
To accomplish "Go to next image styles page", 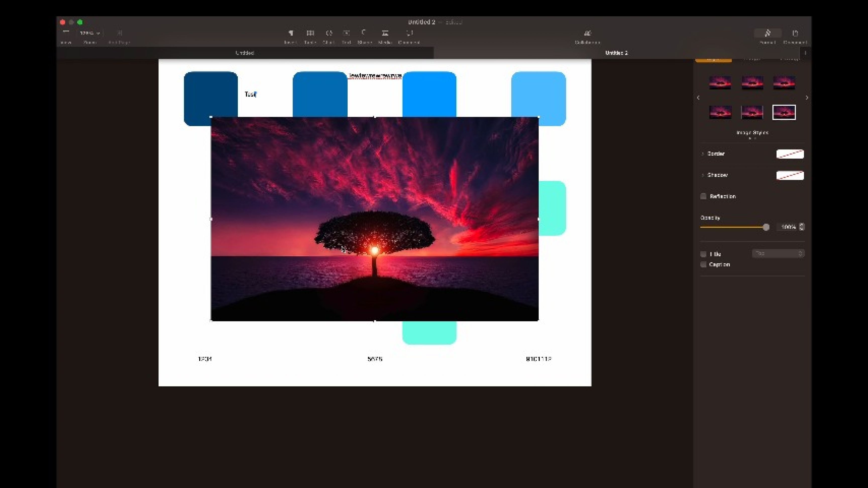I will coord(807,97).
